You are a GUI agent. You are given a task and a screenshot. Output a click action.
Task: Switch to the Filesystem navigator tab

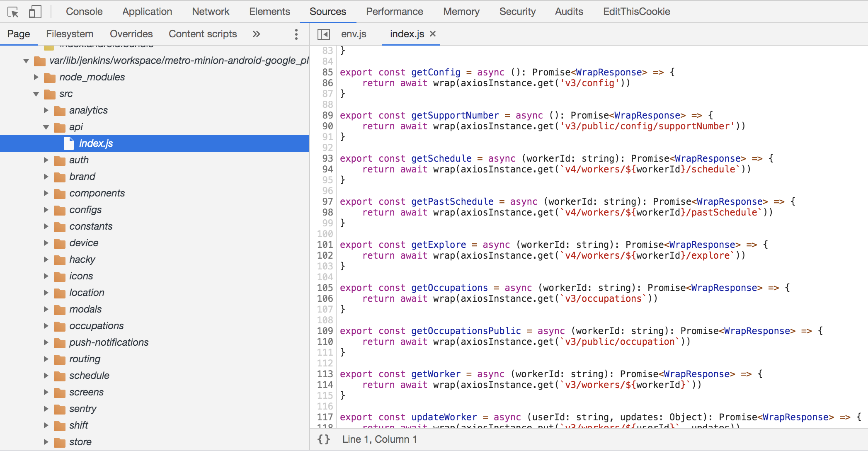(70, 34)
